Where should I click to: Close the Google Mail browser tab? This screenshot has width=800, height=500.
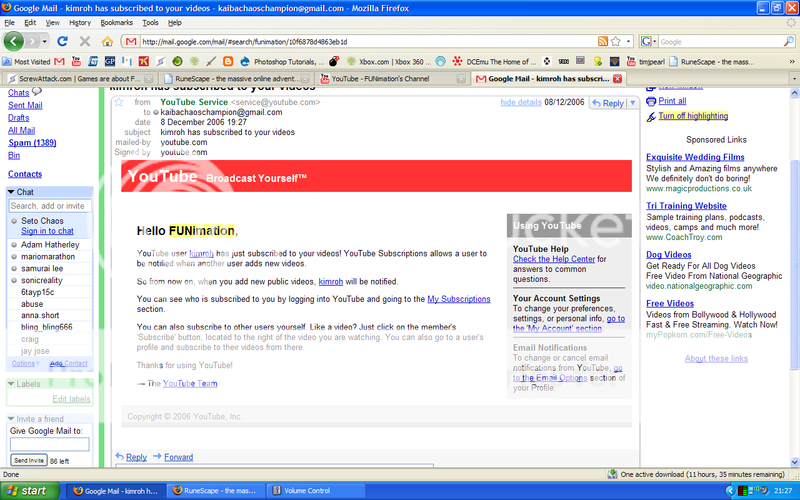click(x=617, y=78)
